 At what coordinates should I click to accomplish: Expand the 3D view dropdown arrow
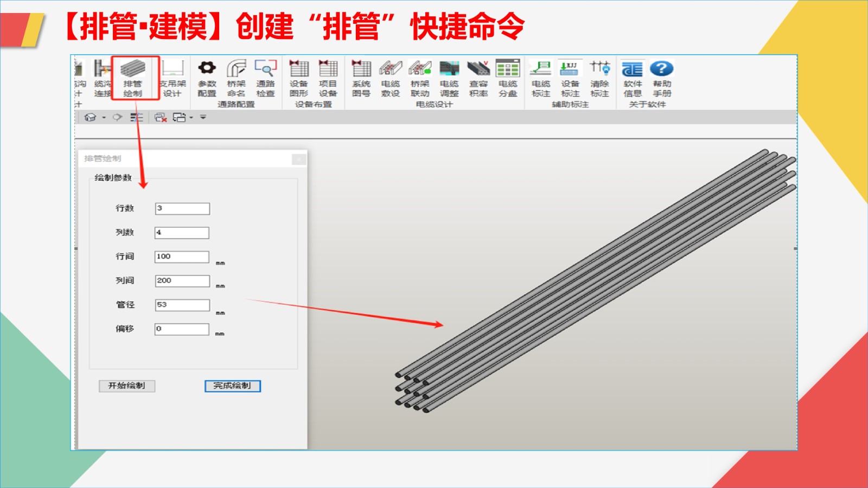(x=104, y=118)
